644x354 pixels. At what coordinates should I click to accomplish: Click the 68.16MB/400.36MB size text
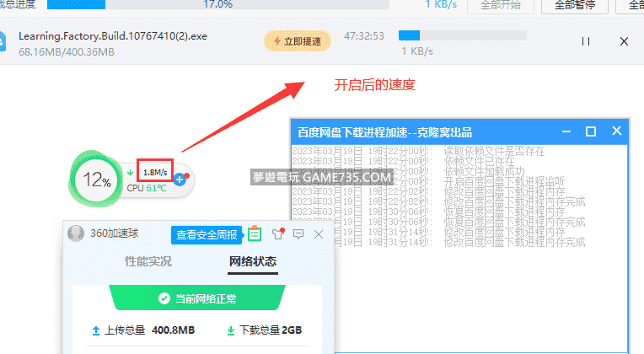[x=67, y=52]
